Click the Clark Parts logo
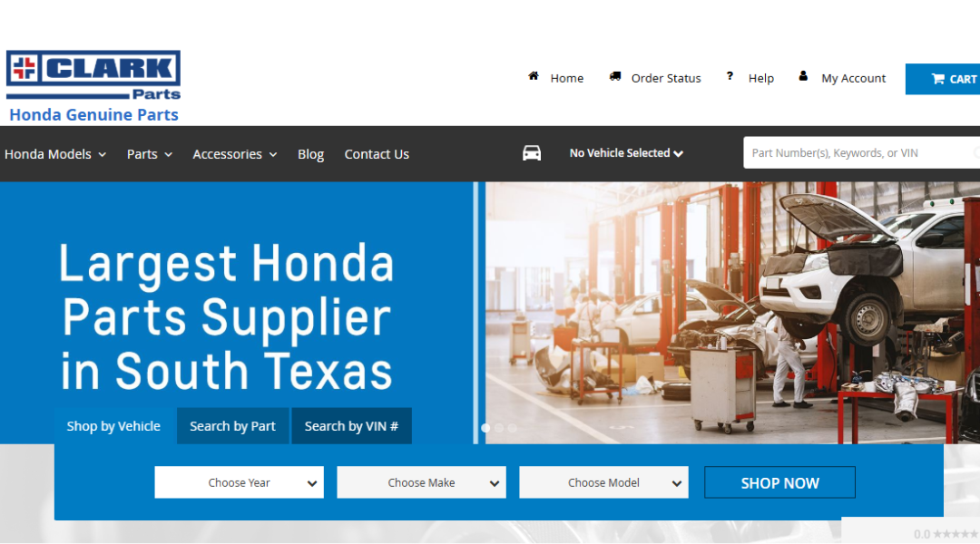The height and width of the screenshot is (544, 980). [93, 75]
